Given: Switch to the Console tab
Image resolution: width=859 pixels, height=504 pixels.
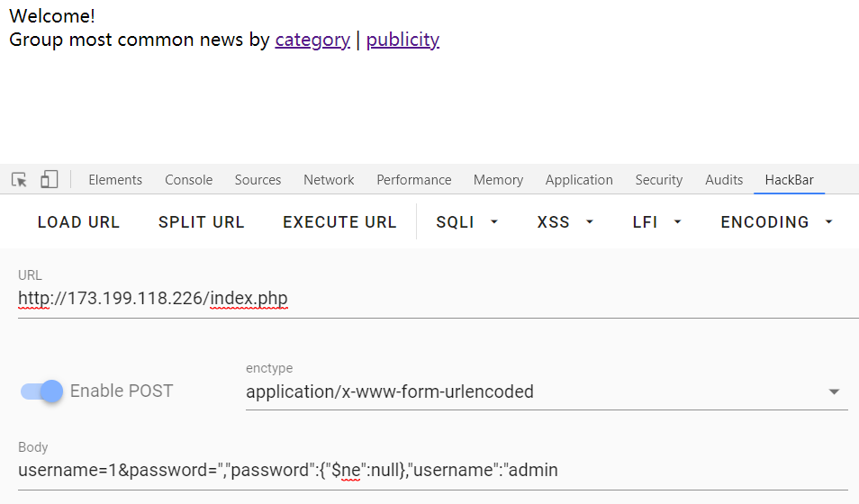Looking at the screenshot, I should click(188, 180).
